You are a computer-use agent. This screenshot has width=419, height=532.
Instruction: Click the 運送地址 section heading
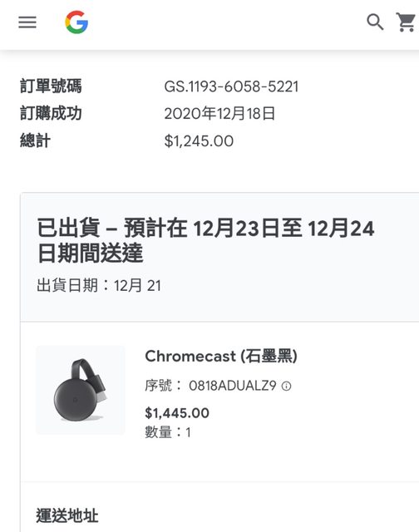pos(67,515)
